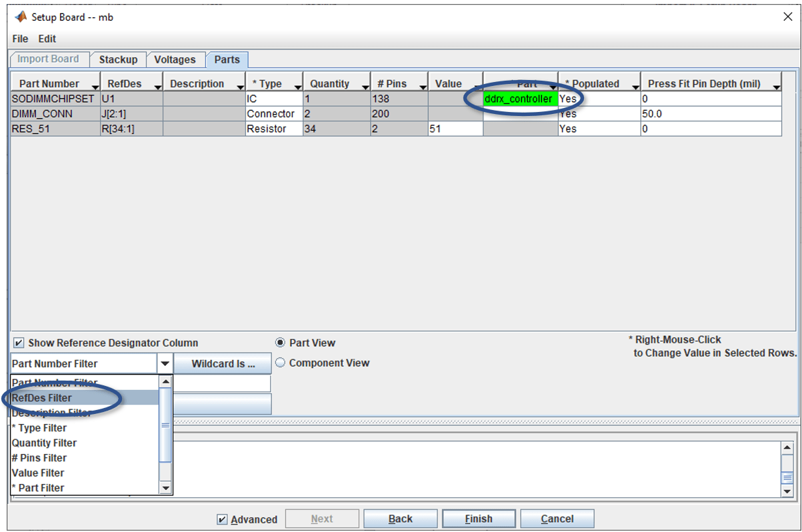The width and height of the screenshot is (802, 532).
Task: Collapse the Part Number Filter combo box
Action: [164, 363]
